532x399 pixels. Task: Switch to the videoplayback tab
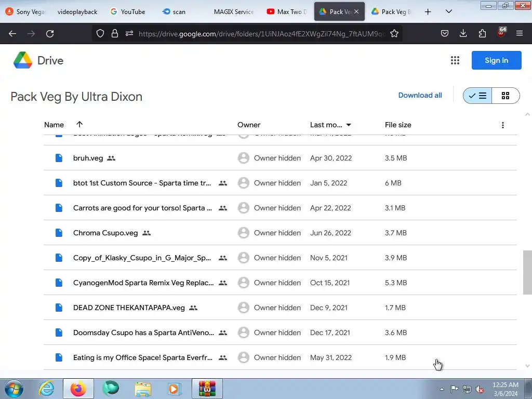(x=77, y=12)
